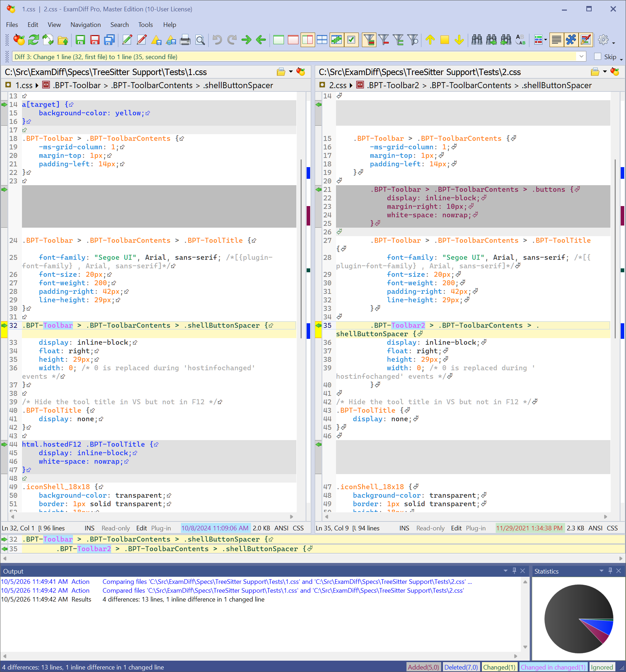626x672 pixels.
Task: Click .BPT-ToolbarContents breadcrumb in left pane
Action: pos(152,85)
